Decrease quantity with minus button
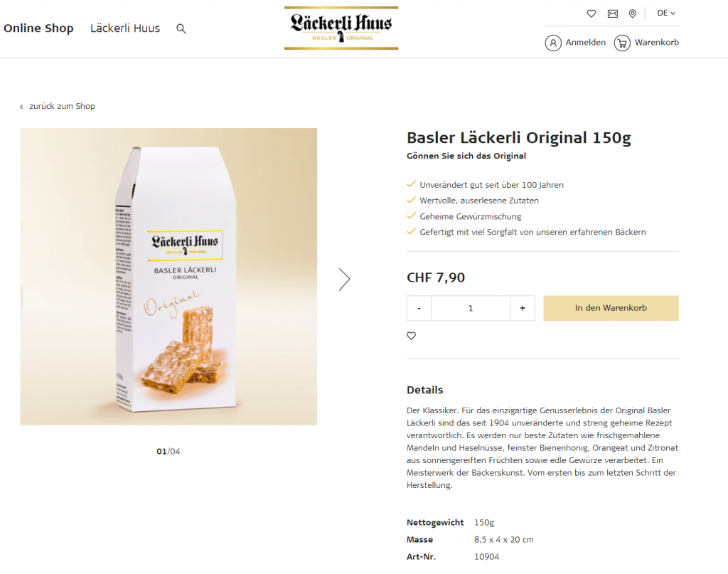The height and width of the screenshot is (574, 728). pos(419,308)
